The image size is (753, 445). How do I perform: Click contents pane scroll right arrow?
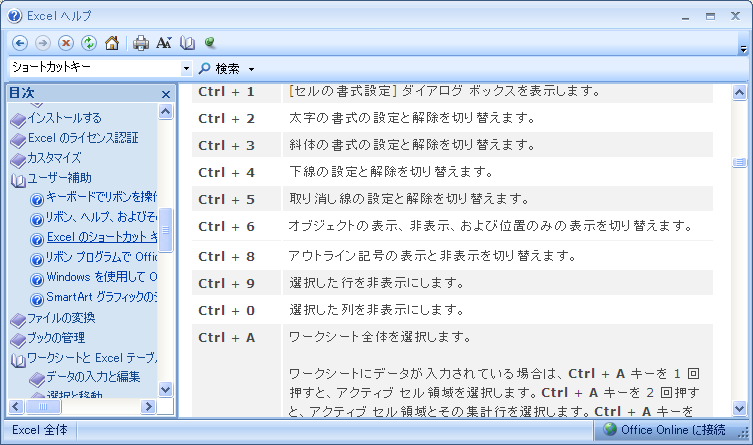(148, 407)
